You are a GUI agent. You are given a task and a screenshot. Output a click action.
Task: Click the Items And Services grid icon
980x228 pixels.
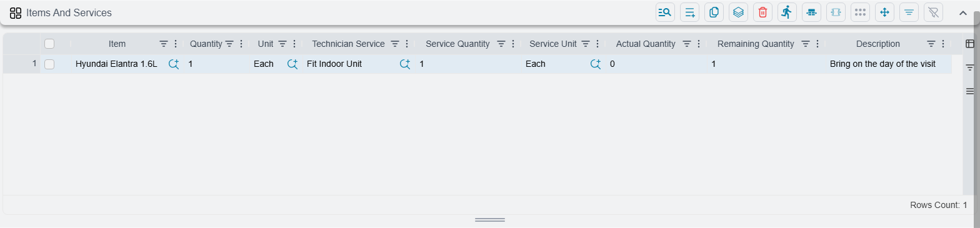tap(16, 12)
